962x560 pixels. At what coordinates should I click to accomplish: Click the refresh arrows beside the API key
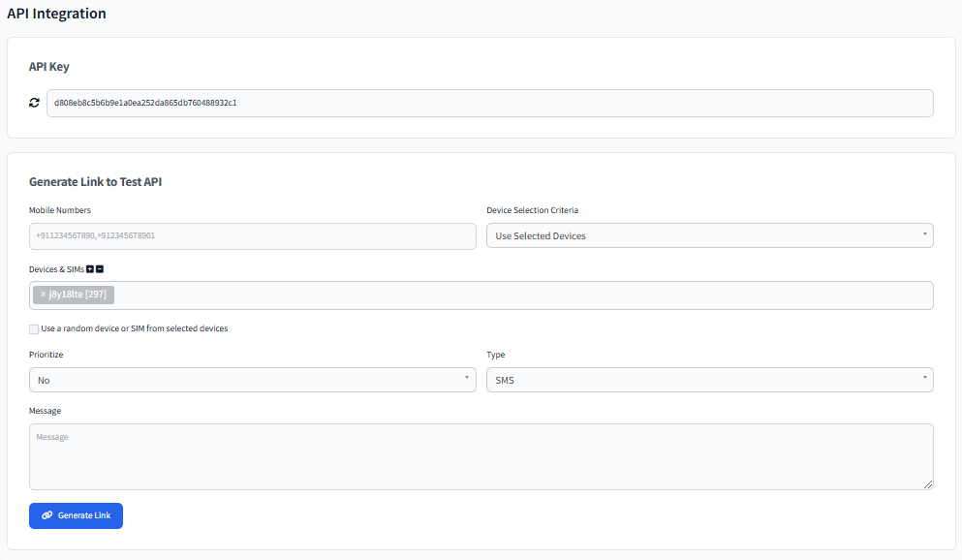coord(34,102)
